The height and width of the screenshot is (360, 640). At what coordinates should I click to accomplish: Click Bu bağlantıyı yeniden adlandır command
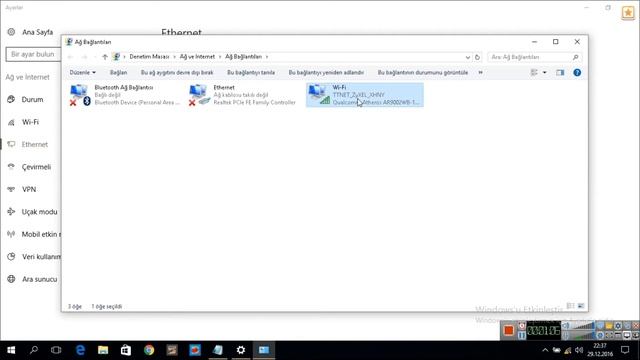pos(326,73)
